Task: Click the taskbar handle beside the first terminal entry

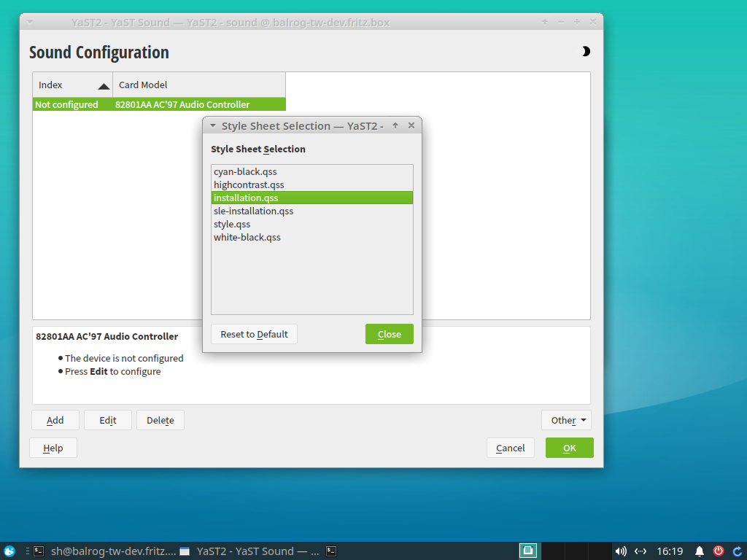Action: (28, 551)
